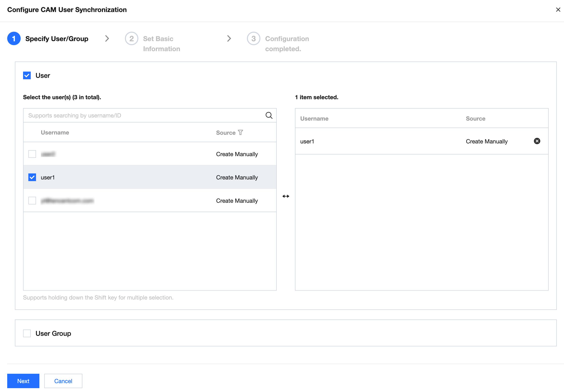Click the step 1 circle indicator

coord(14,39)
